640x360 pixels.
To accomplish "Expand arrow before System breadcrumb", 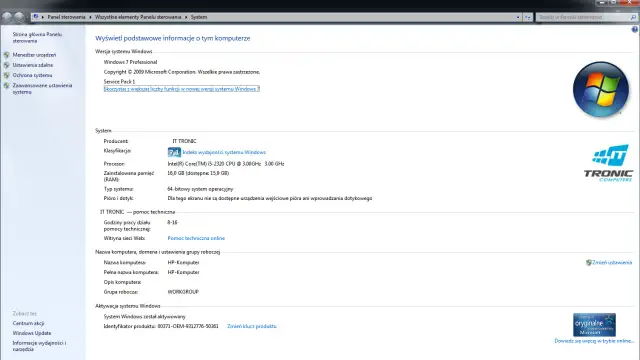I will 186,17.
